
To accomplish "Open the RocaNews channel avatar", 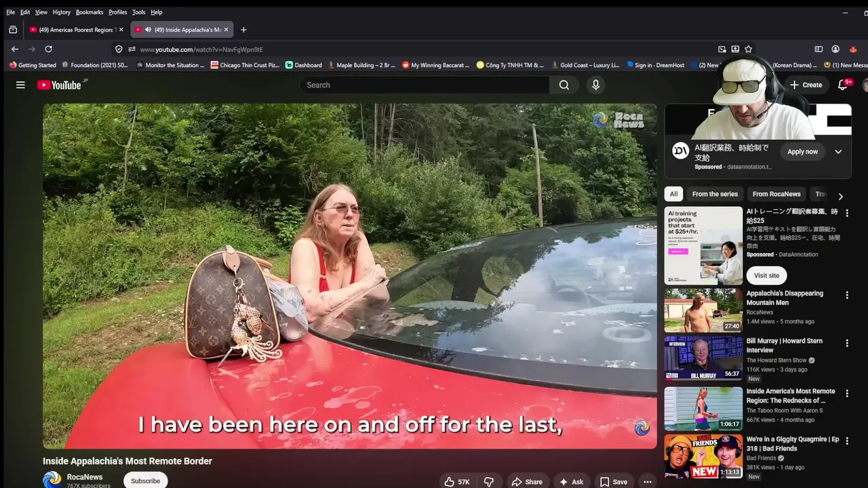I will click(x=52, y=480).
